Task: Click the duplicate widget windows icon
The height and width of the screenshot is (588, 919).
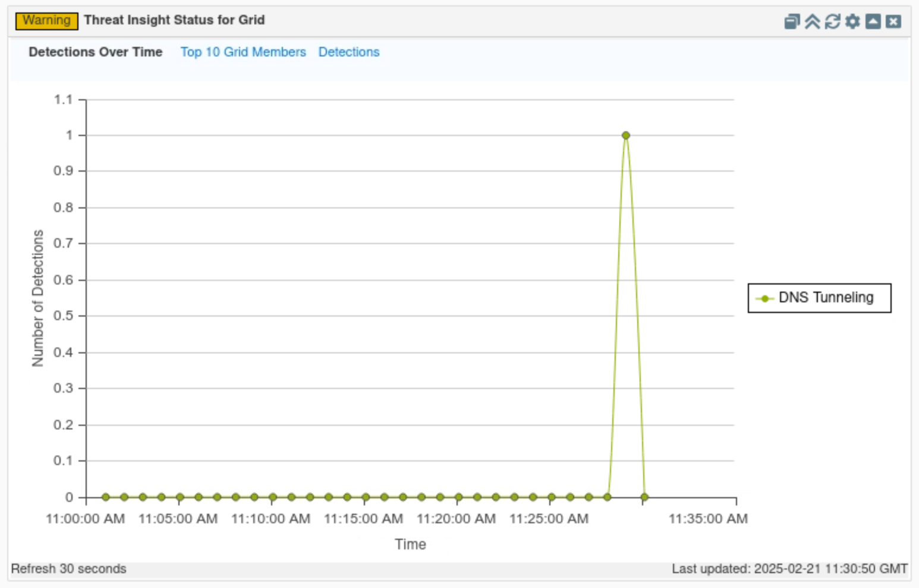Action: point(792,22)
